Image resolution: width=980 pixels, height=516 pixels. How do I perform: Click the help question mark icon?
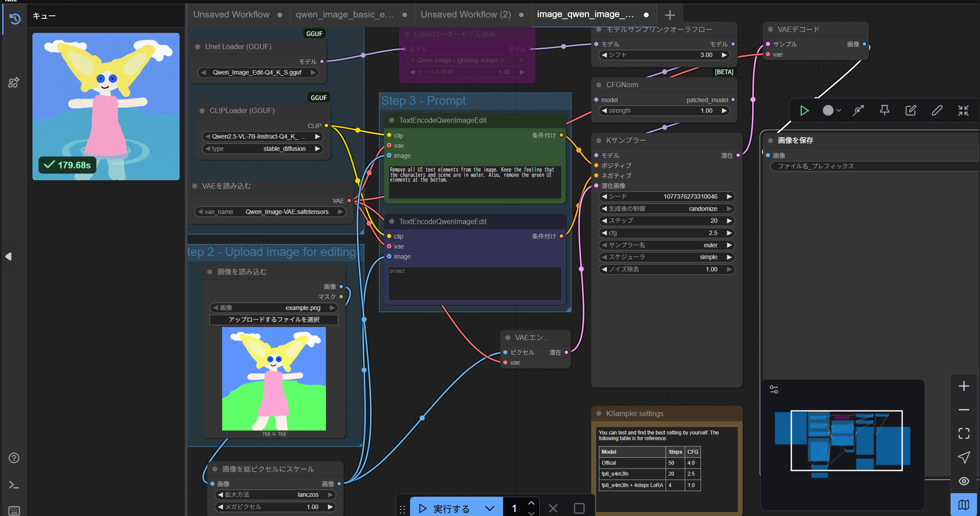pos(14,458)
